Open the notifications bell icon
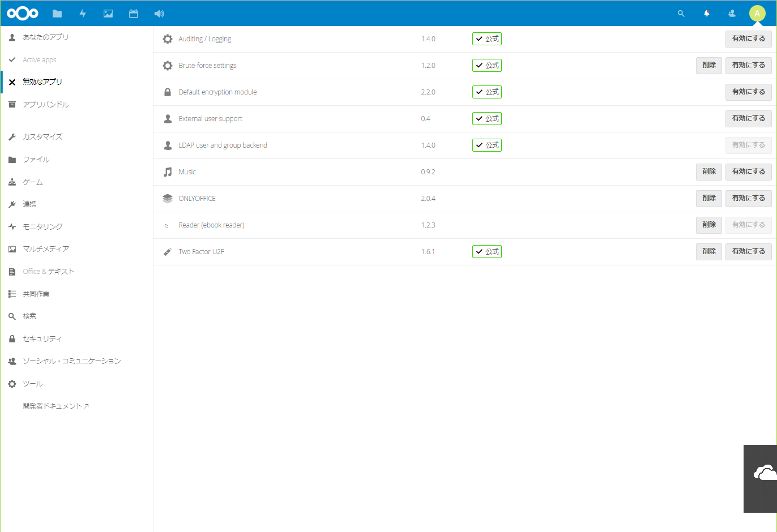777x532 pixels. click(x=707, y=14)
